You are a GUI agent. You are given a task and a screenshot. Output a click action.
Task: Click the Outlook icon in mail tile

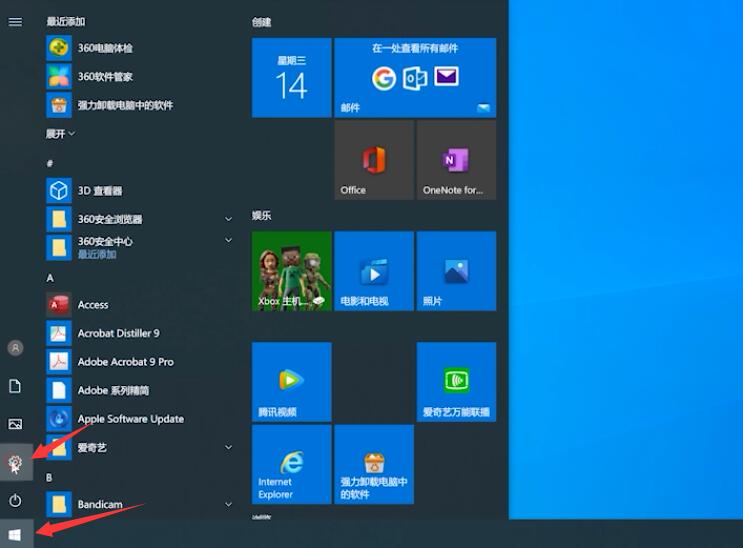click(415, 78)
